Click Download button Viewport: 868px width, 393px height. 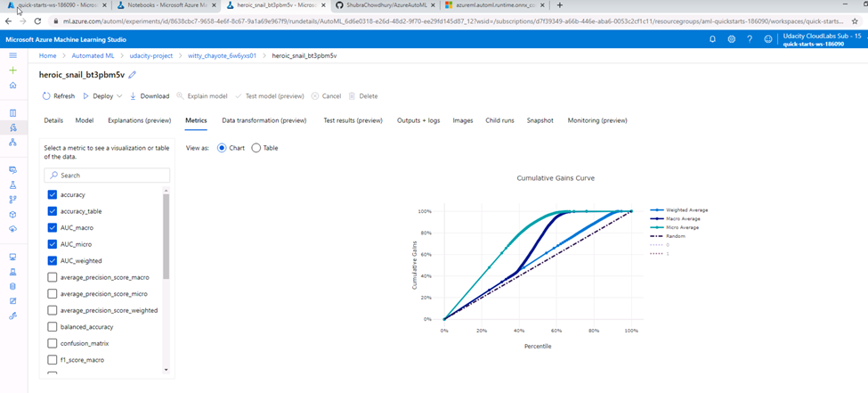tap(150, 96)
